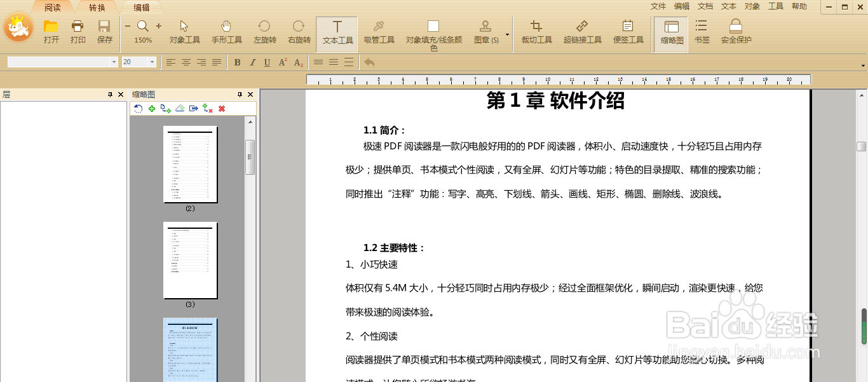Rotate page right with 右旋转
The width and height of the screenshot is (868, 382).
299,32
